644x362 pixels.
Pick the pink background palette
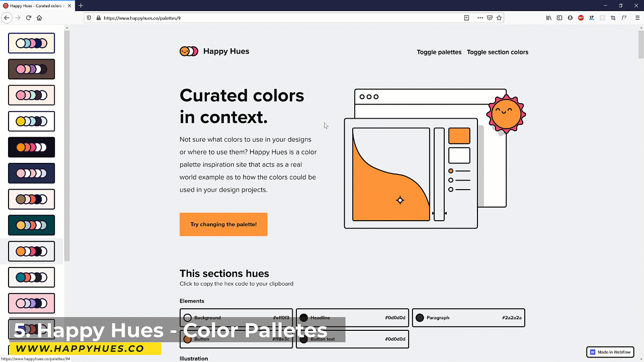click(31, 304)
